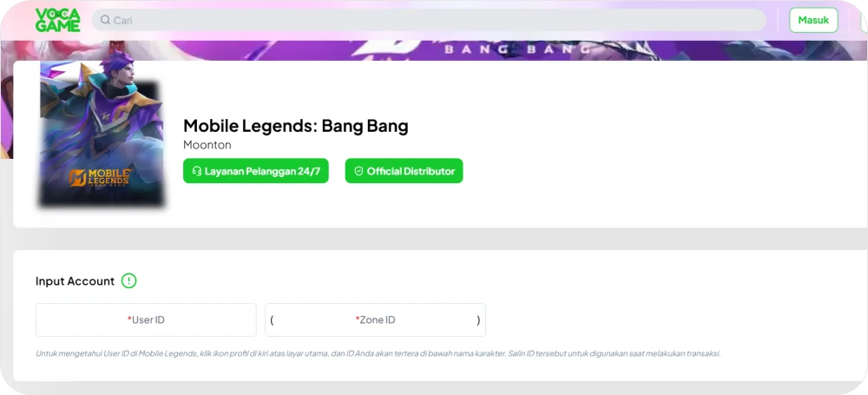Click the Mobile Legends: Bang Bang title

[296, 126]
